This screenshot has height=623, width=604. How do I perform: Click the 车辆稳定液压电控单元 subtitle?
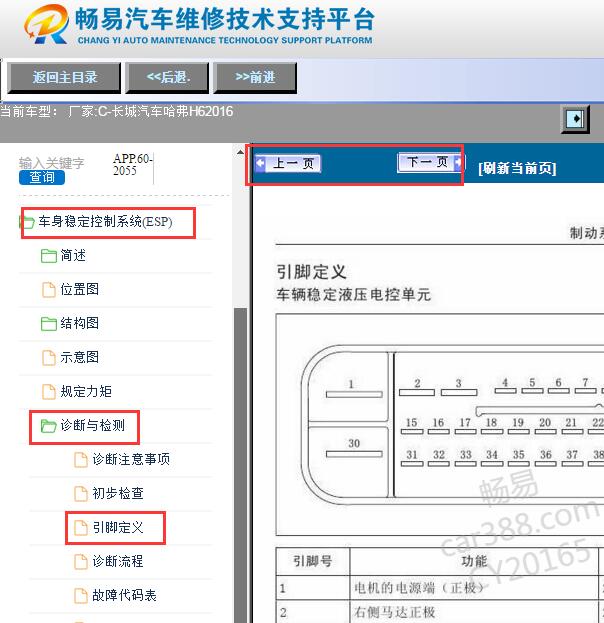click(x=354, y=295)
